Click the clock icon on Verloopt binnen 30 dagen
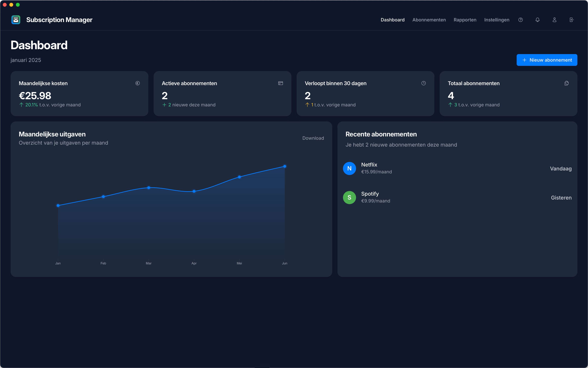588x368 pixels. coord(423,83)
